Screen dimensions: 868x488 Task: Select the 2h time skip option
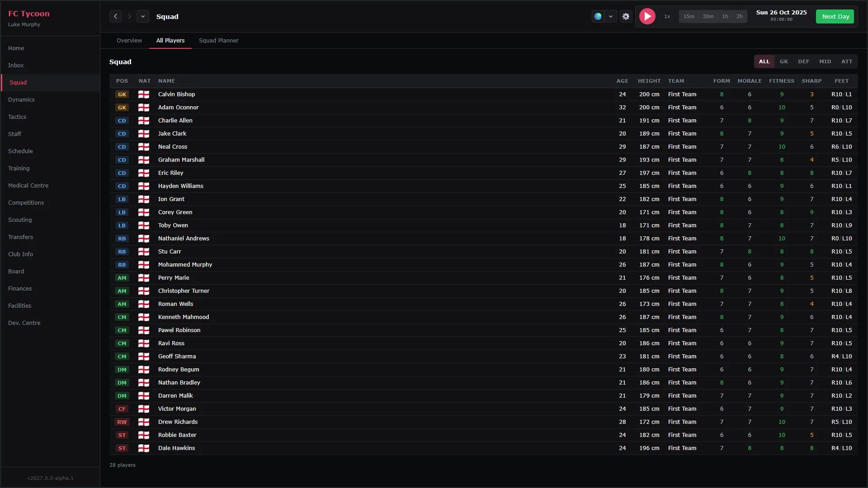point(739,16)
